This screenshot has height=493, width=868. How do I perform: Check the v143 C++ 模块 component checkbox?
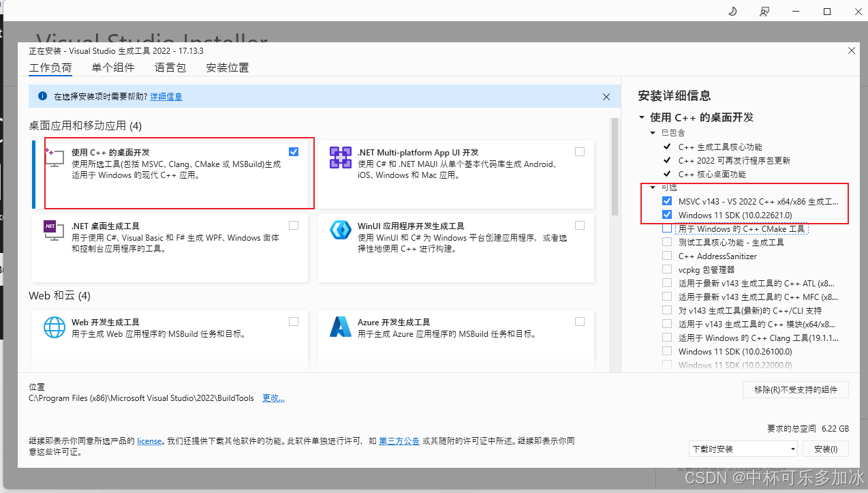[667, 324]
